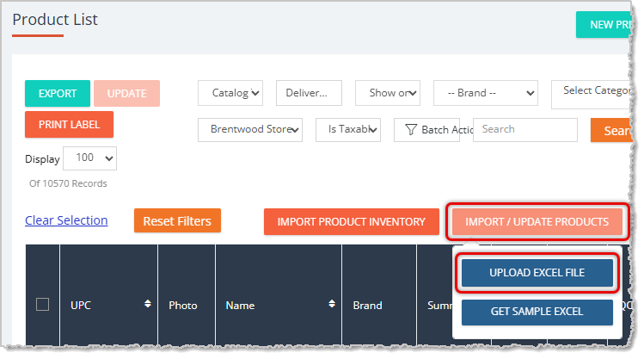This screenshot has height=359, width=644.
Task: Click PRINT LABEL button
Action: click(69, 125)
